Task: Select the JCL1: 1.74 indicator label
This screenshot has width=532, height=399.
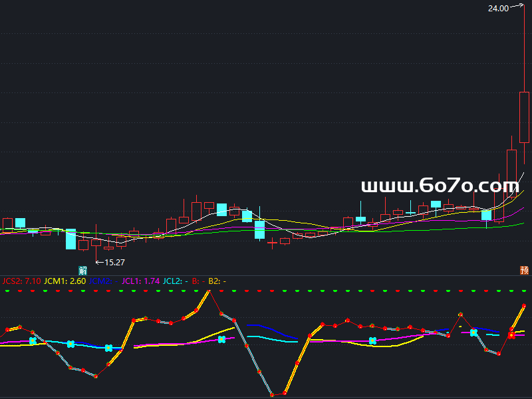Action: [x=140, y=281]
